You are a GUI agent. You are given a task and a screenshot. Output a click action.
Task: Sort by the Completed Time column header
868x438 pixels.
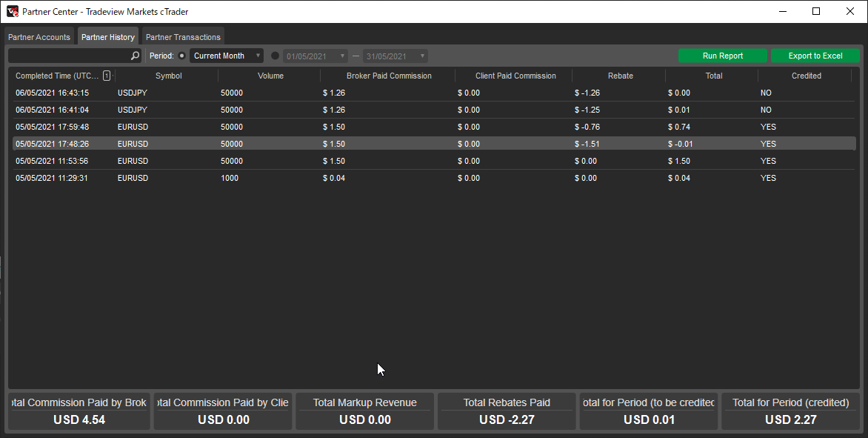click(62, 76)
